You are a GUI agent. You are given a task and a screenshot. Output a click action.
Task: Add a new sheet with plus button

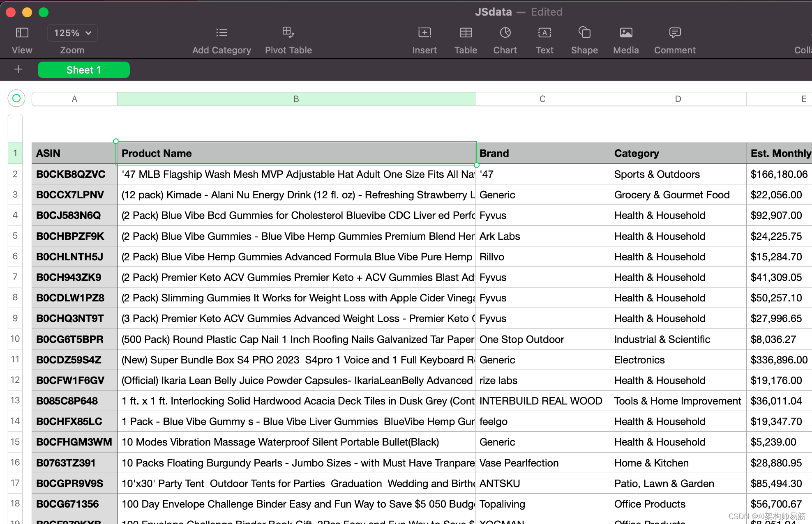pos(18,69)
